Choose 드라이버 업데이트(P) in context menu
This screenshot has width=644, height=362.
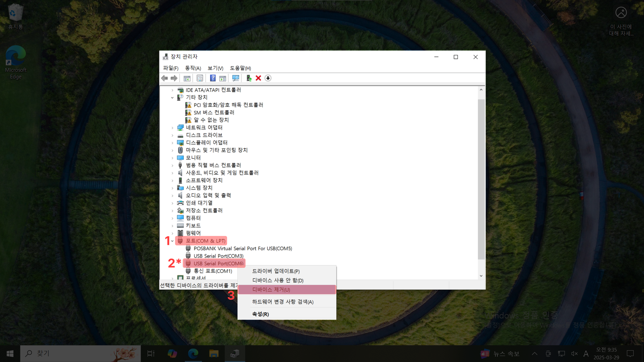click(287, 271)
